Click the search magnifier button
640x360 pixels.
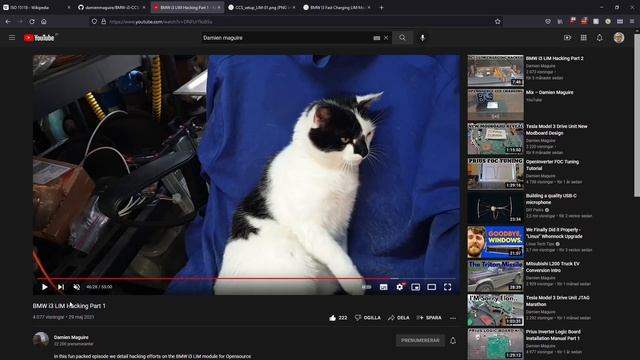coord(402,38)
